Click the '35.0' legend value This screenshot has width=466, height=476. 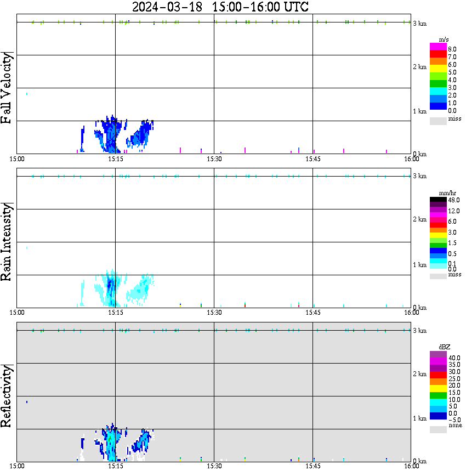point(454,365)
